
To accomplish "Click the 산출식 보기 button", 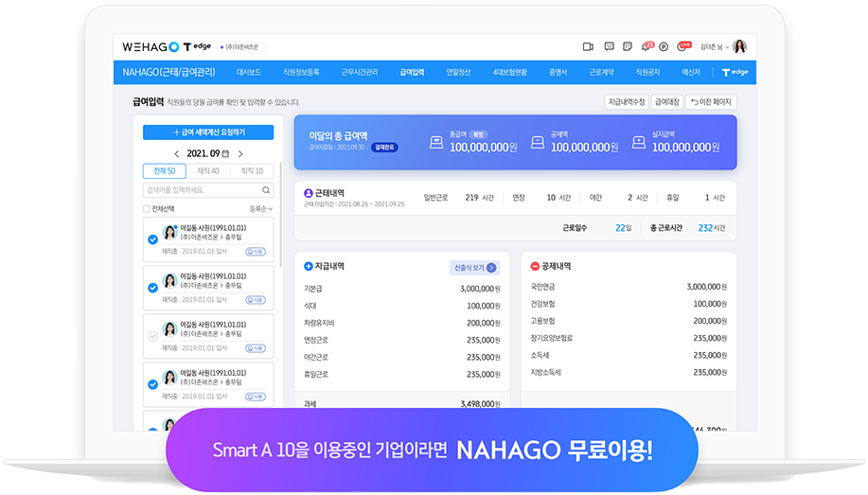I will point(475,268).
